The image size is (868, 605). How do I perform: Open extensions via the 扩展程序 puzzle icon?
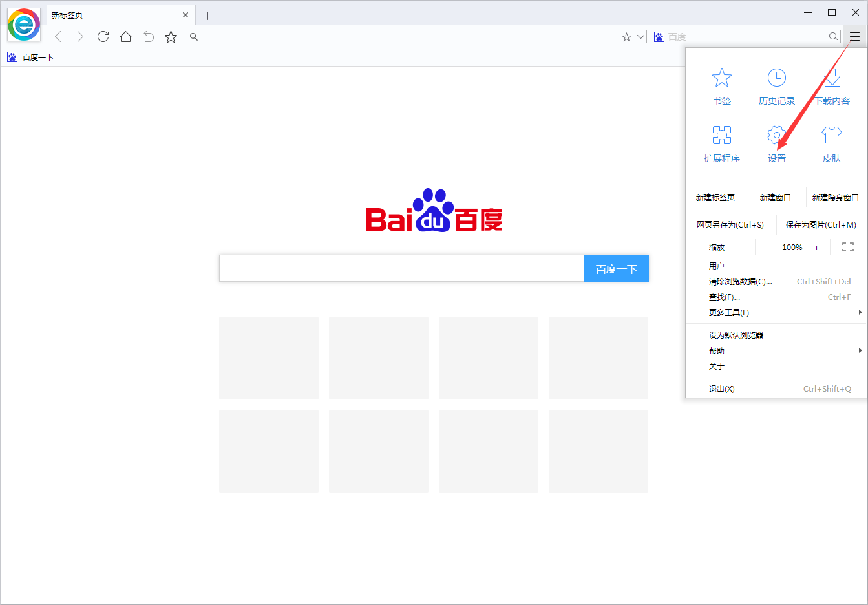coord(722,136)
